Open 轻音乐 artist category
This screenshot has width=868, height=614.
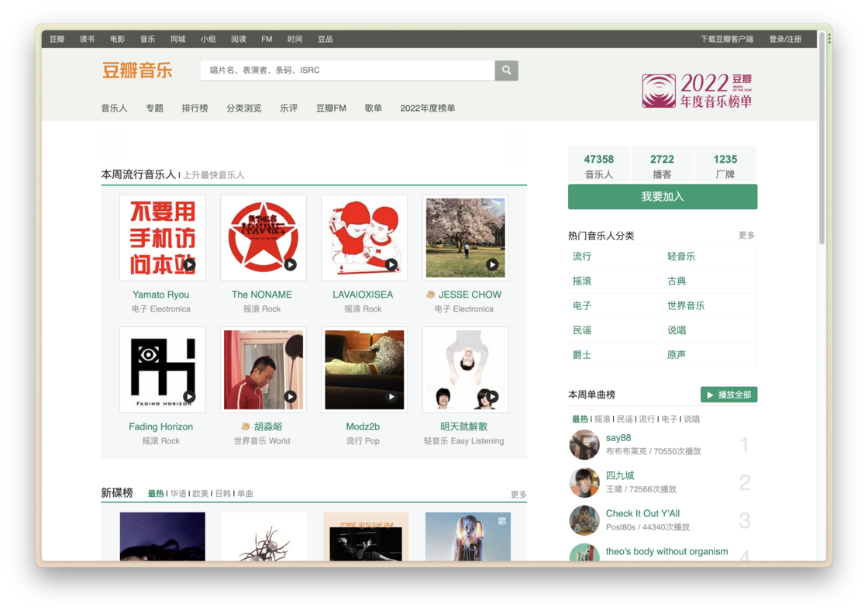(681, 257)
